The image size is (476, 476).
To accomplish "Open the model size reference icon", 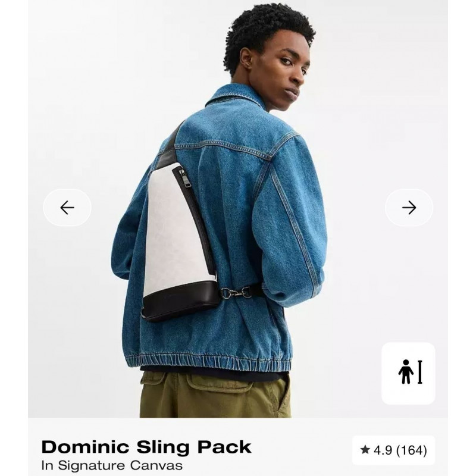I will [x=408, y=373].
